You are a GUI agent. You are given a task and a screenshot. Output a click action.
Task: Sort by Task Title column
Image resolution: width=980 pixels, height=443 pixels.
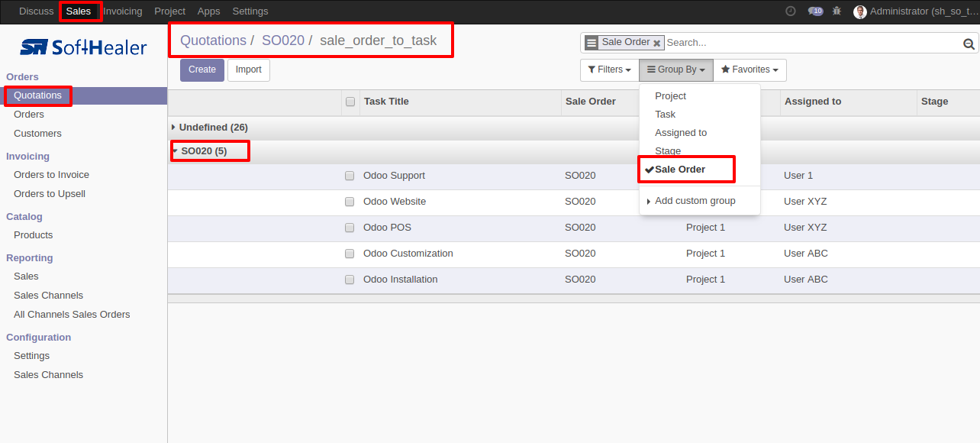[x=460, y=102]
